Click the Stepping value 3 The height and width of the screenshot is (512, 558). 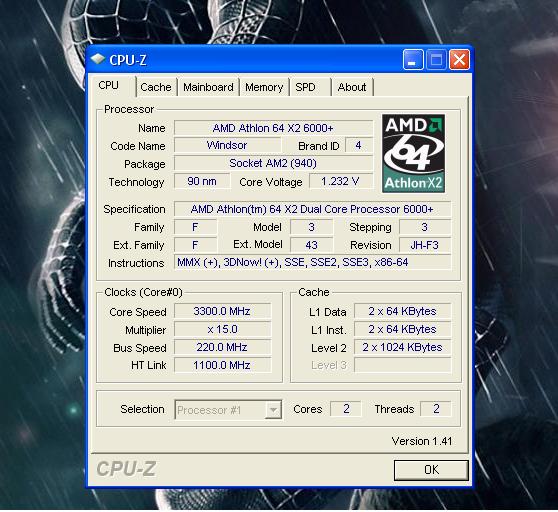[425, 227]
